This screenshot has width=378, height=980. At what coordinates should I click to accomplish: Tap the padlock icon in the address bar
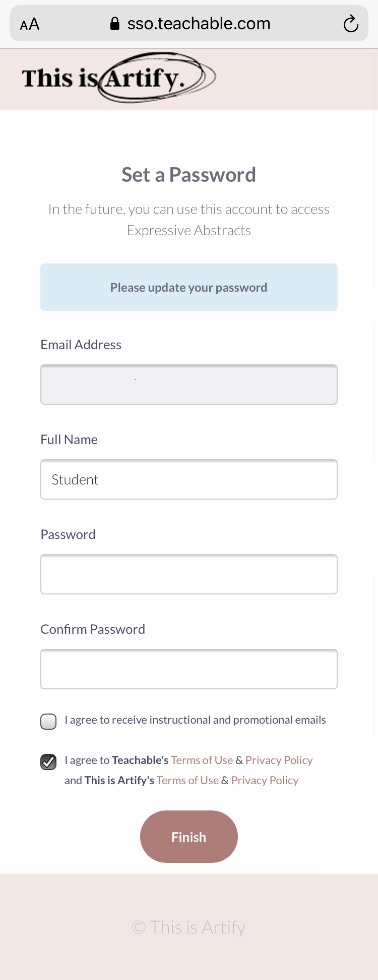(115, 24)
